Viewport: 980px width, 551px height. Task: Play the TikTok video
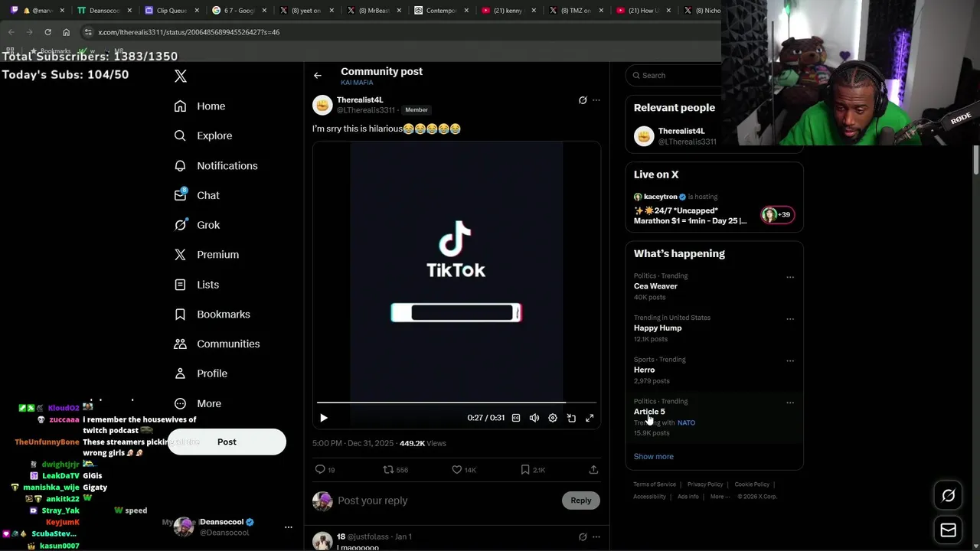coord(324,418)
